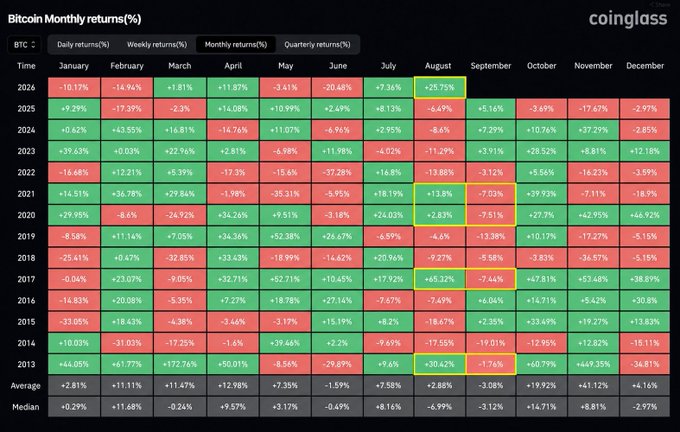
Task: Switch to Quarterly returns(%) tab
Action: pyautogui.click(x=317, y=45)
